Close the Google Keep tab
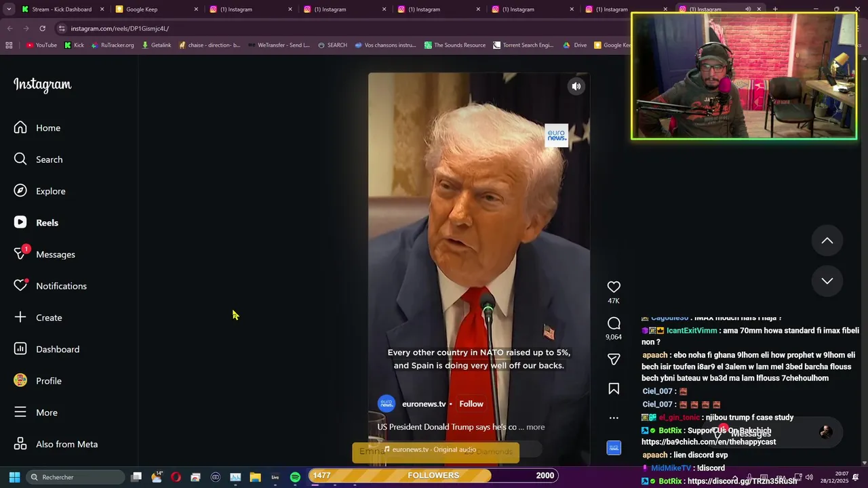868x488 pixels. pos(196,9)
